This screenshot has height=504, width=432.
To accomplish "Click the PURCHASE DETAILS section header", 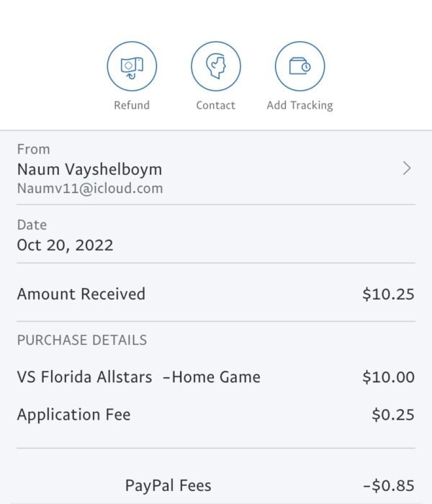I will click(x=82, y=340).
